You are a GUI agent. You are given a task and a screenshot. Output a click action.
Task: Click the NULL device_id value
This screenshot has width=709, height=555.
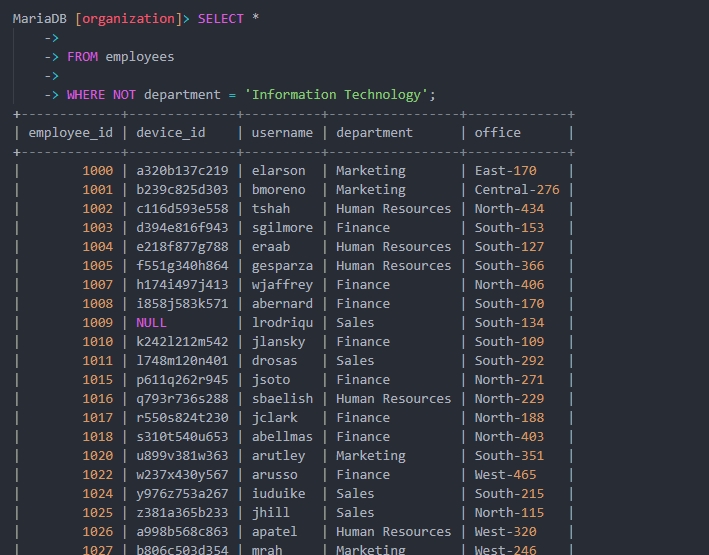point(151,323)
